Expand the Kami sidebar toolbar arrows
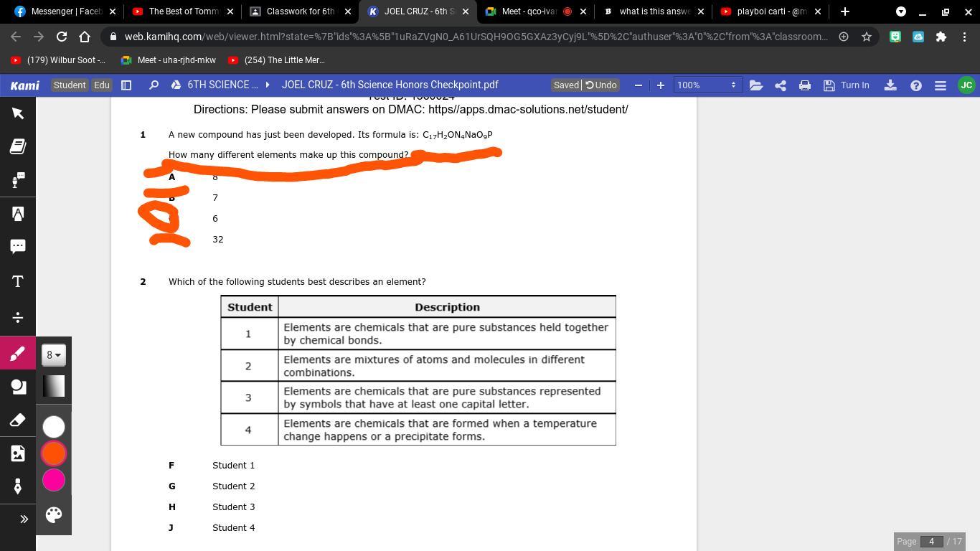The height and width of the screenshot is (551, 980). click(24, 519)
